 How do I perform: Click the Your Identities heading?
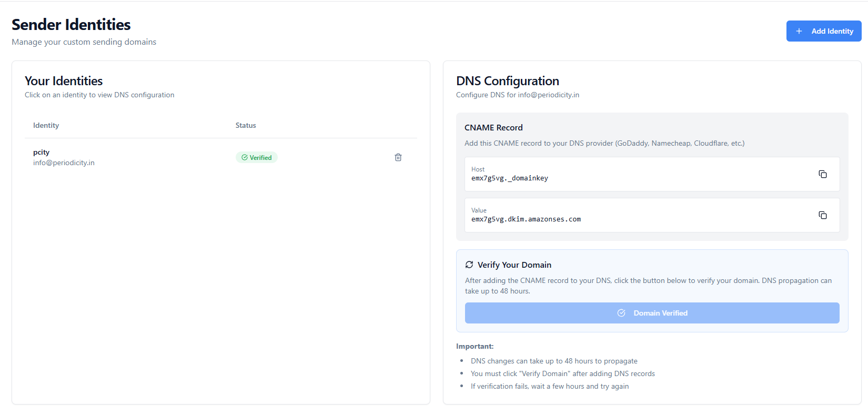64,81
